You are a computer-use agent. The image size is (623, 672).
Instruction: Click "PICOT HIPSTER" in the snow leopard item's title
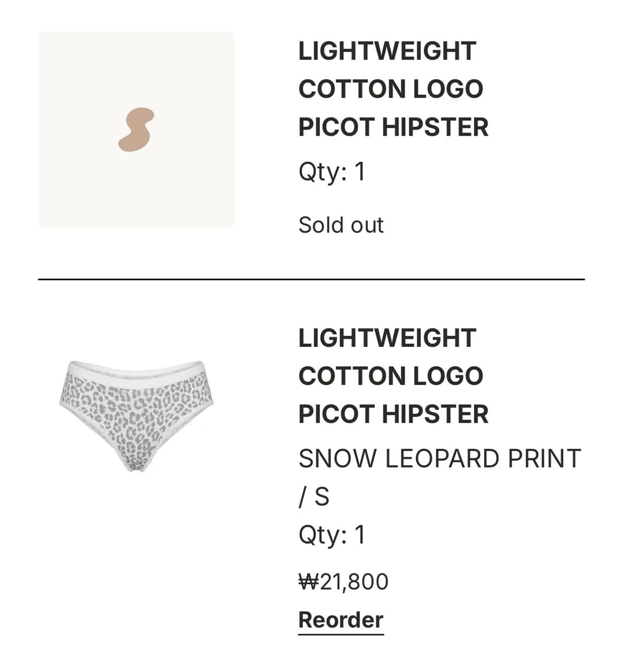(393, 414)
